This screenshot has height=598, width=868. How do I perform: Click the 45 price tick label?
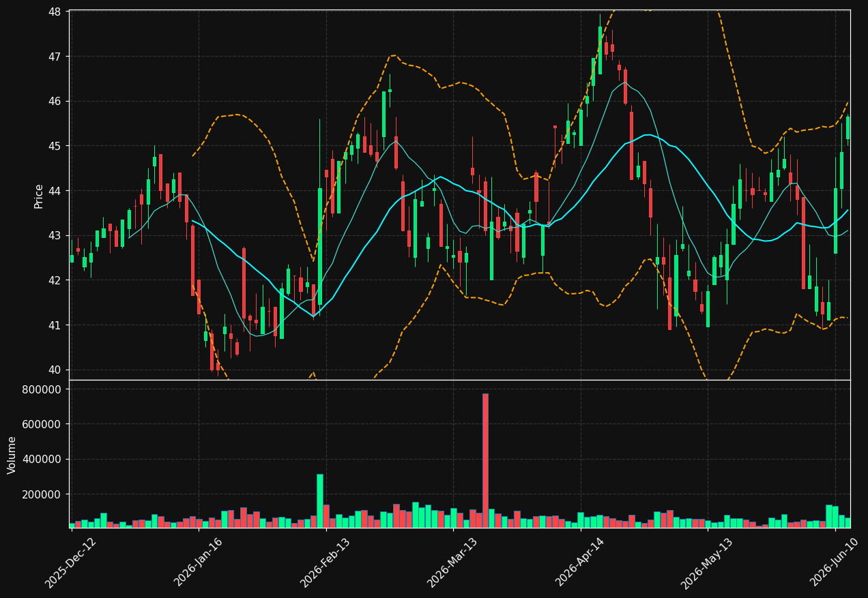tap(55, 146)
